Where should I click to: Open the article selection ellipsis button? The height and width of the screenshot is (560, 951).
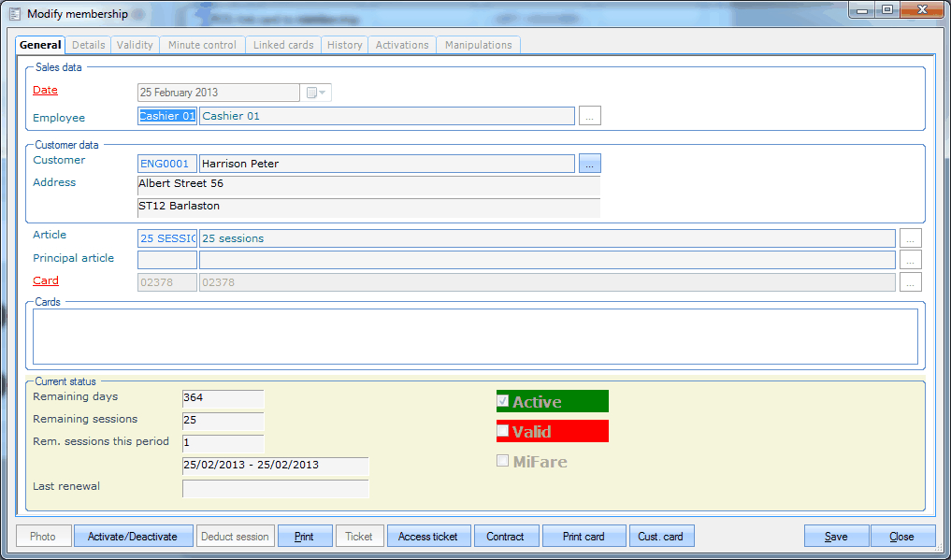(x=909, y=237)
